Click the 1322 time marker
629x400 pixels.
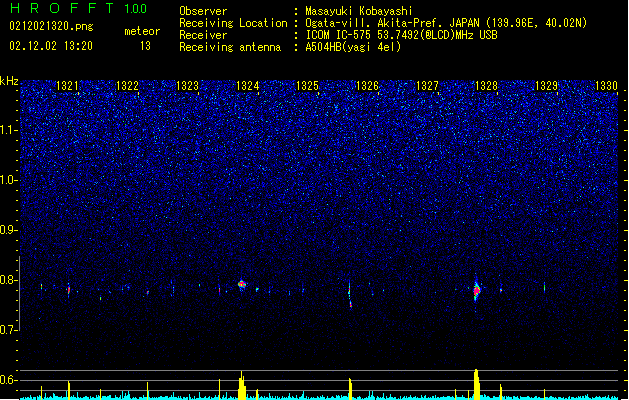coord(127,86)
